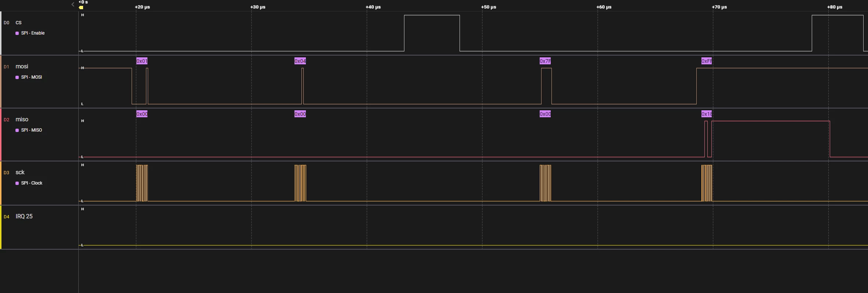Click the 0x01 MOSI decoded byte bubble
The image size is (868, 293).
142,61
